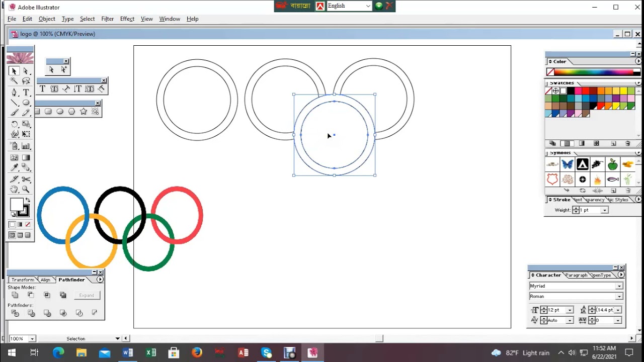Select the Ellipse tool in main toolbox
Screen dimensions: 644x362
coord(26,103)
